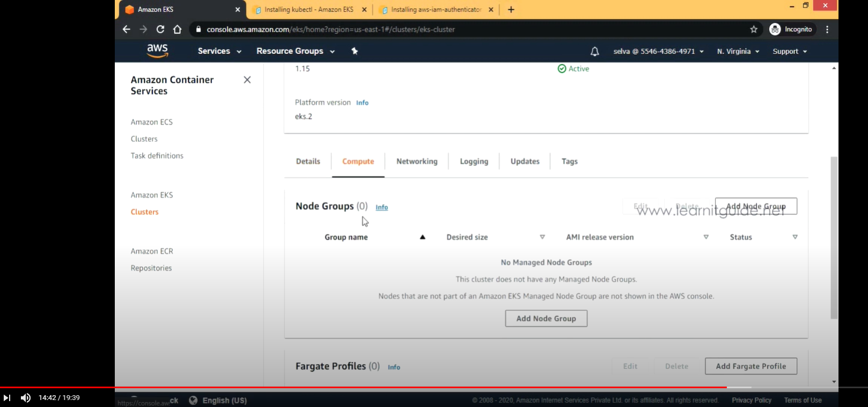Click the browser forward arrow

[143, 30]
